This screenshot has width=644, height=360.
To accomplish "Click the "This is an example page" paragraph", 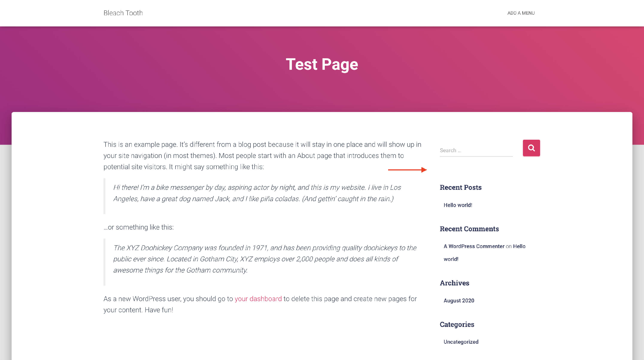I will (x=262, y=155).
